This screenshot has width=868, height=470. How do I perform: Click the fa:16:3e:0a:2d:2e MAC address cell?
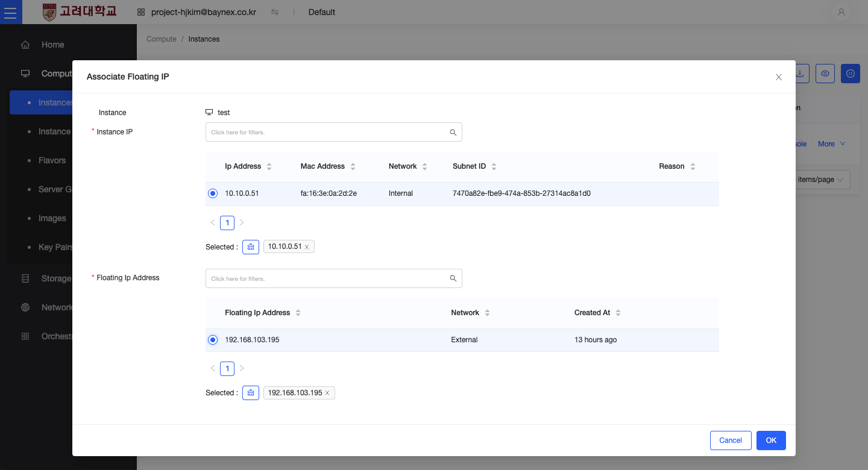coord(329,193)
